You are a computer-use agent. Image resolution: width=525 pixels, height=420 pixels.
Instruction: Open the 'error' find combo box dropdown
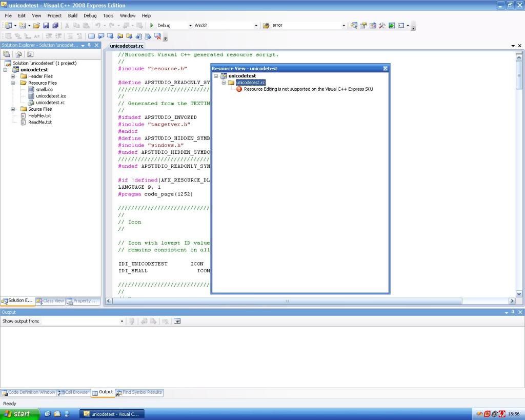coord(344,26)
